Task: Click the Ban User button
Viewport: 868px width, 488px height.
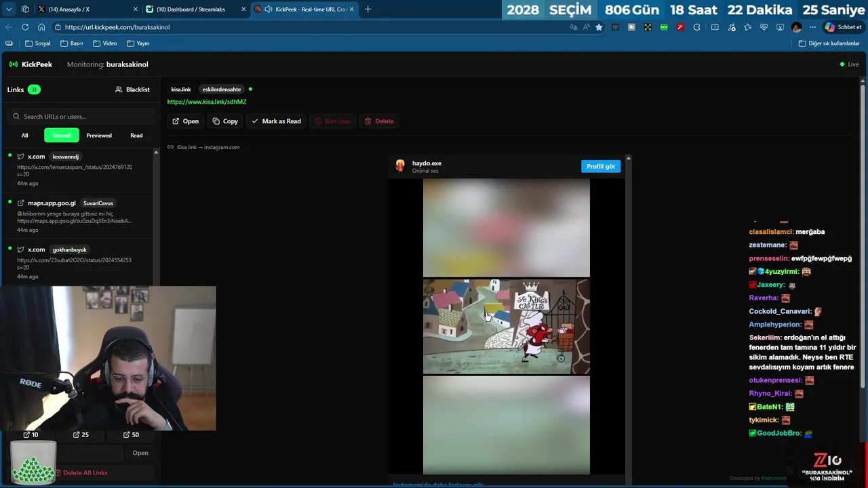Action: tap(333, 121)
